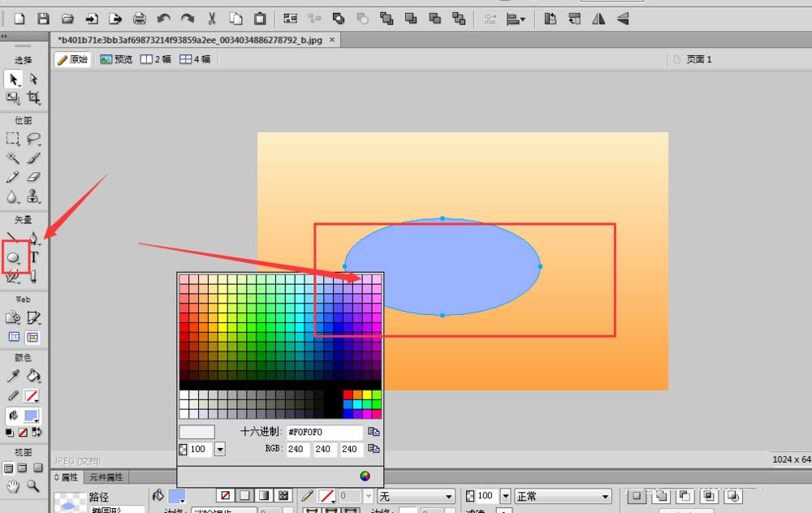Choose solid fill in properties panel
The height and width of the screenshot is (513, 812).
coord(244,496)
